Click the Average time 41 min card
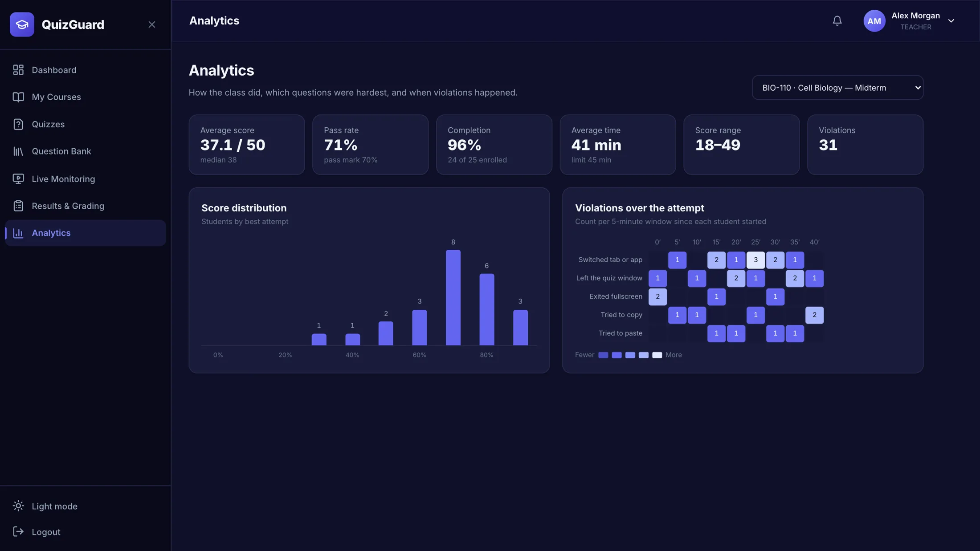980x551 pixels. click(x=618, y=145)
